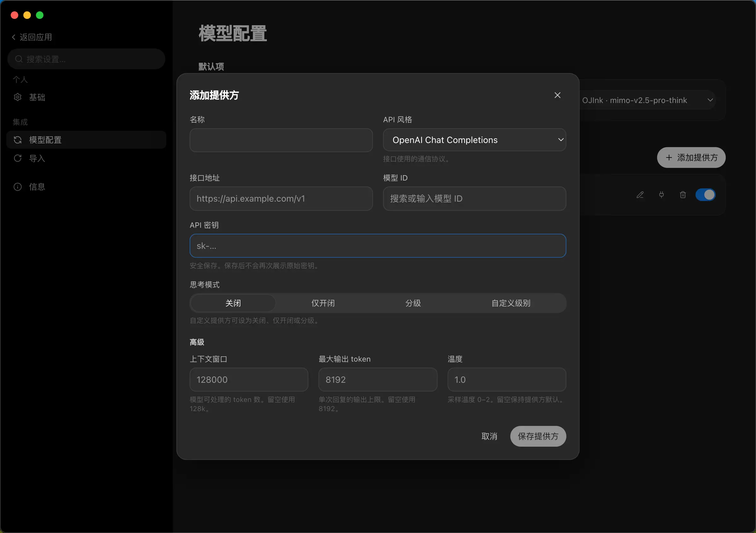Select the 自定义级别 thinking mode option
This screenshot has width=756, height=533.
coord(511,303)
